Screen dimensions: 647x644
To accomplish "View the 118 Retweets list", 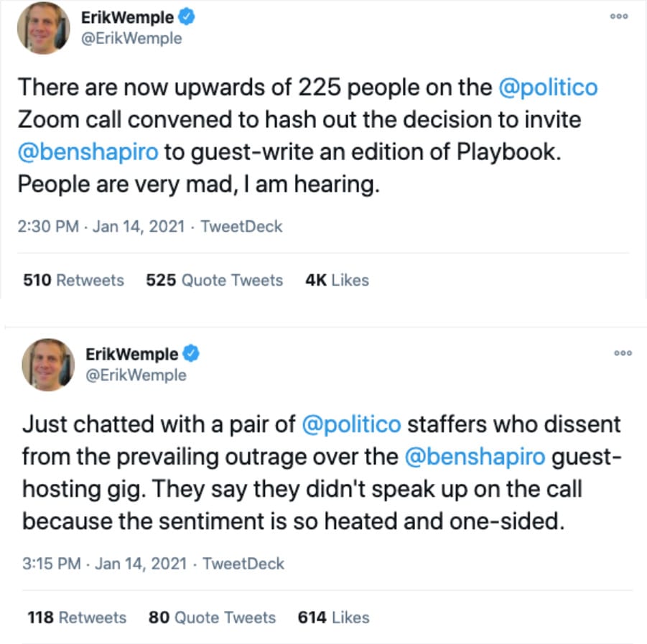I will point(76,617).
